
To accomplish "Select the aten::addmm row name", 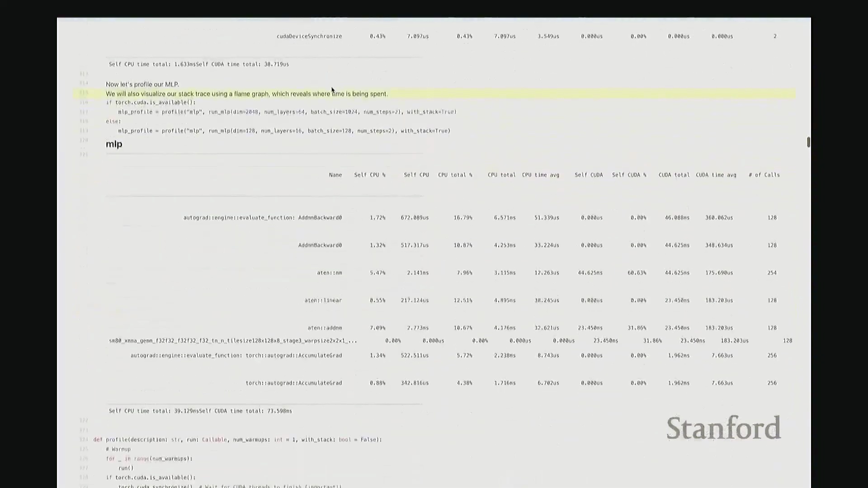I will click(325, 328).
